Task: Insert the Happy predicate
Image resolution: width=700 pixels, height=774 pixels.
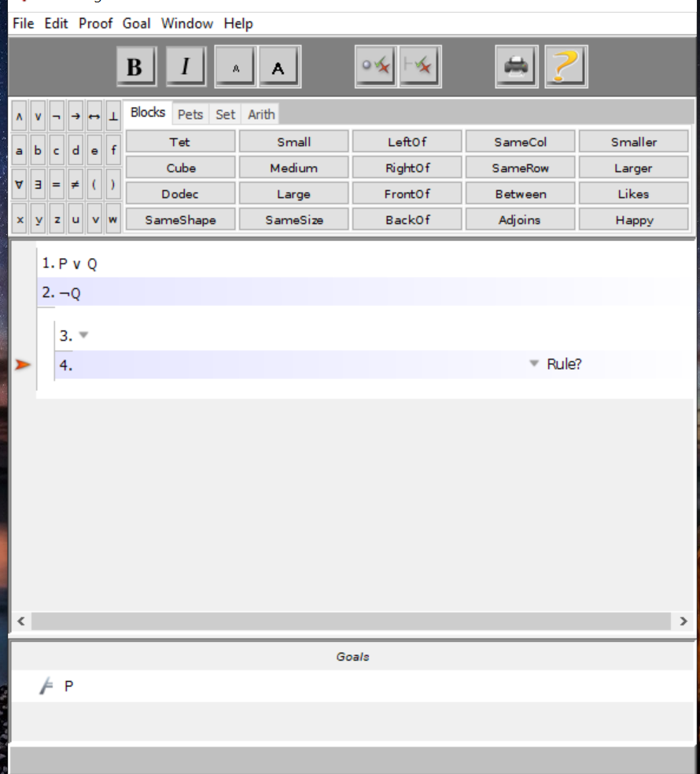Action: [x=633, y=220]
